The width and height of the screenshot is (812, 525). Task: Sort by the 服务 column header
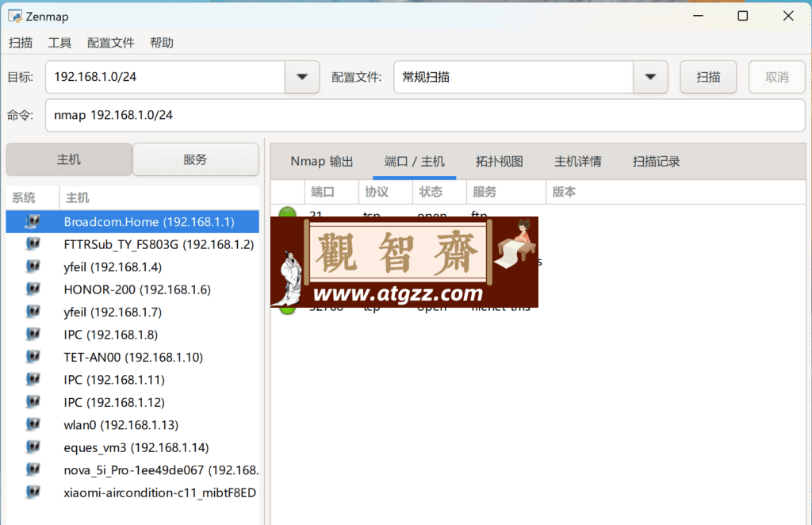(506, 192)
